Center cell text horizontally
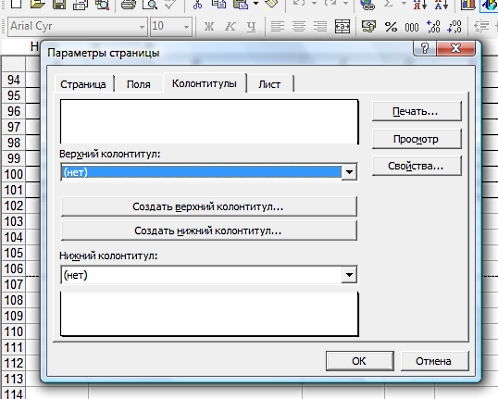The width and height of the screenshot is (498, 399). 299,26
